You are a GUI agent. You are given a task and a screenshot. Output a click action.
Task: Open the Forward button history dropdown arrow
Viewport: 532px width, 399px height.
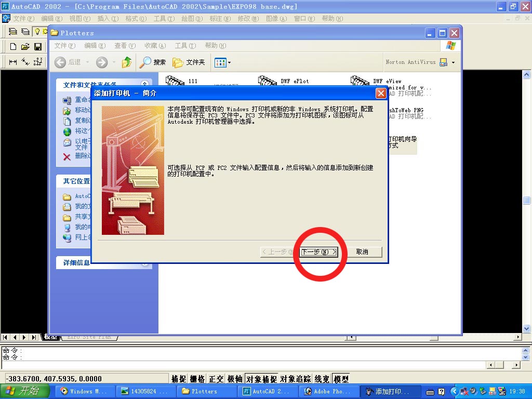tap(114, 62)
